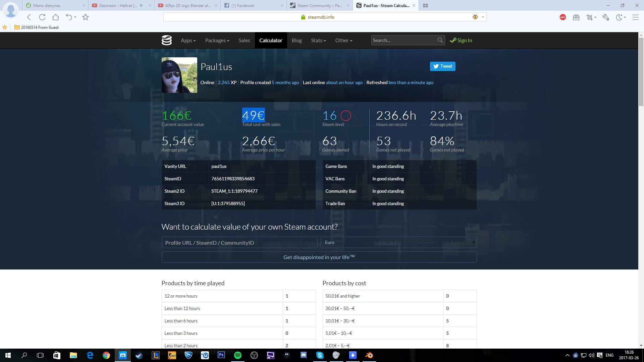Open CS:GO from the taskbar

pos(172,355)
